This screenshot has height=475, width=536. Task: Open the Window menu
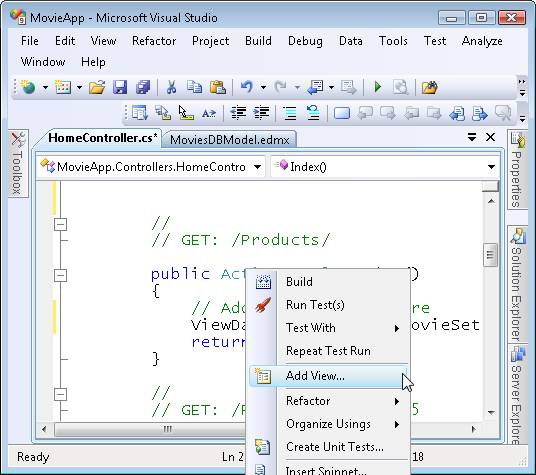43,62
